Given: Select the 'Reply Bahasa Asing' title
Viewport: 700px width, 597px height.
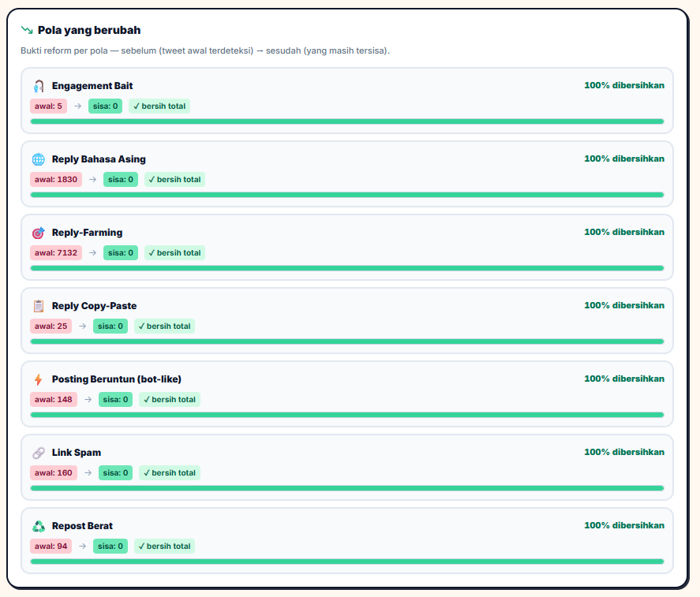Looking at the screenshot, I should point(99,159).
